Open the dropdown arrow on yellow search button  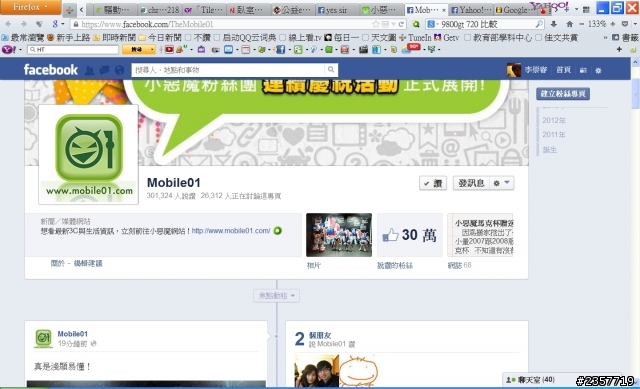click(x=152, y=50)
